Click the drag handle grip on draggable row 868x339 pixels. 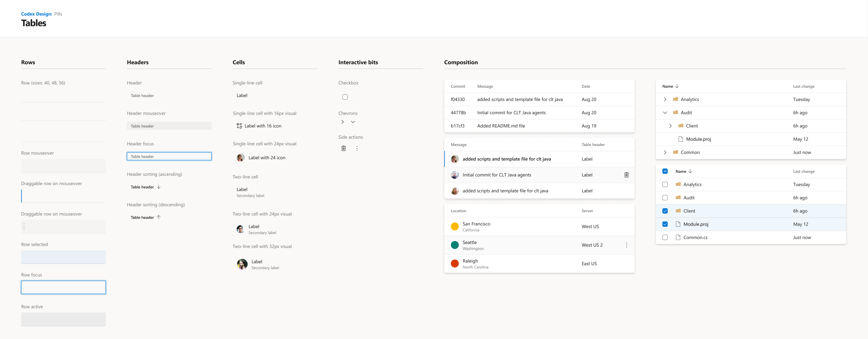click(x=24, y=227)
